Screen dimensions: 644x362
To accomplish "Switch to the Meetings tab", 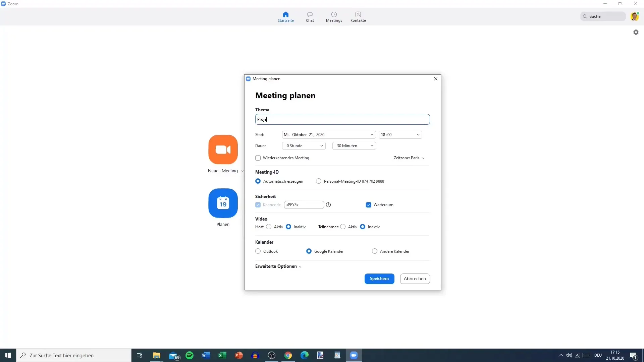I will 334,17.
